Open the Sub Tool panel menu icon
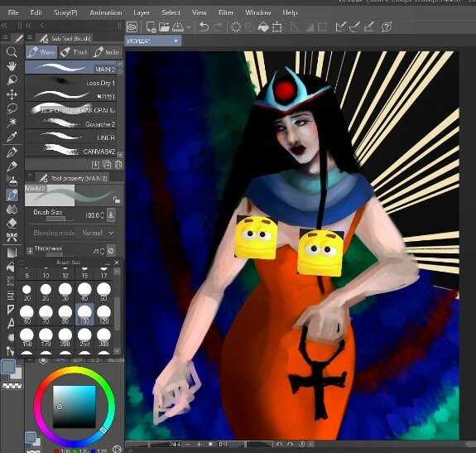Viewport: 476px width, 453px height. pos(30,37)
